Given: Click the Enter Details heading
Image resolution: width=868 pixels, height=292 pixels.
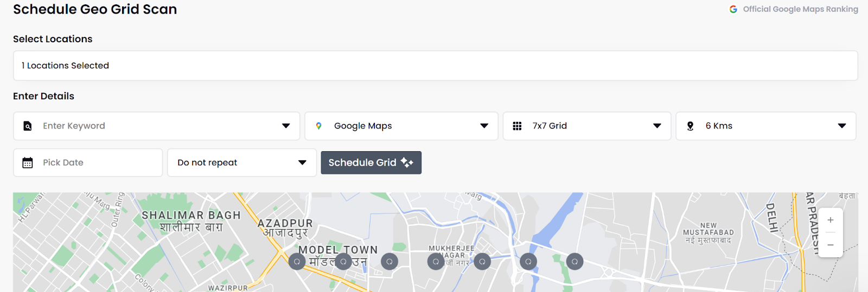Looking at the screenshot, I should pyautogui.click(x=43, y=96).
